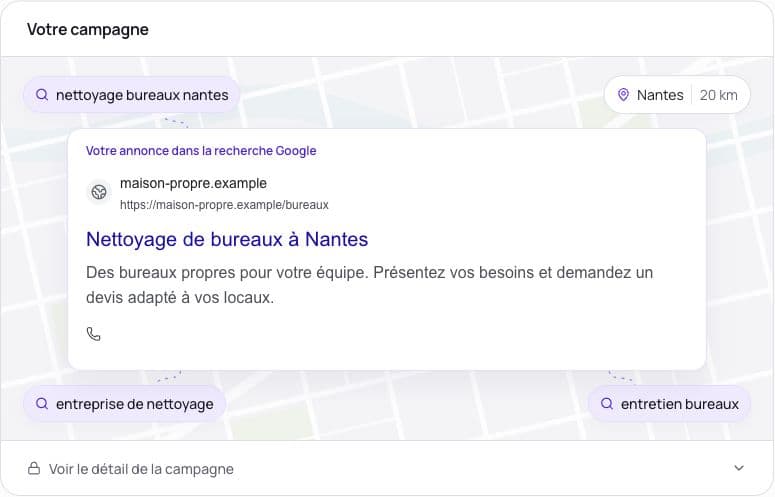Click the search icon beside 'entreprise de nettoyage'
This screenshot has width=775, height=497.
pyautogui.click(x=43, y=404)
